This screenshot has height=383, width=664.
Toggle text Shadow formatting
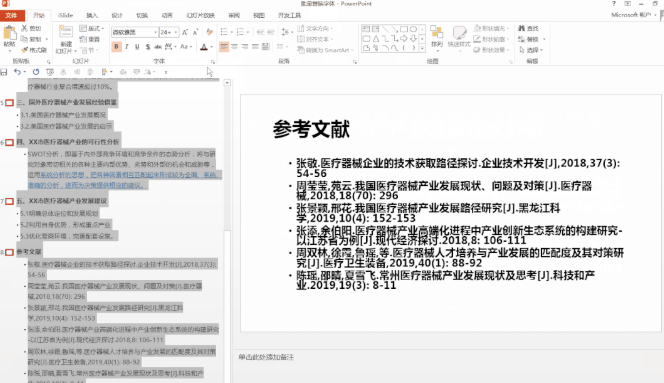(147, 47)
